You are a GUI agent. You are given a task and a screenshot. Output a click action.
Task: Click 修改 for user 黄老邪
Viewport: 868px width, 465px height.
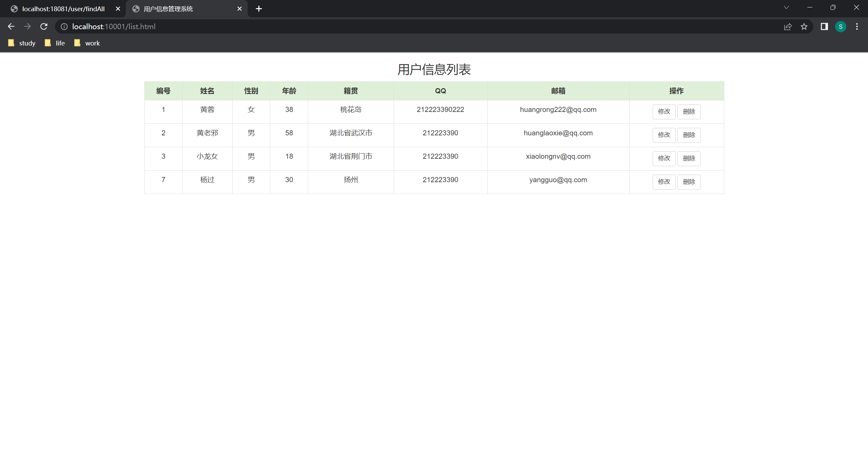tap(664, 135)
